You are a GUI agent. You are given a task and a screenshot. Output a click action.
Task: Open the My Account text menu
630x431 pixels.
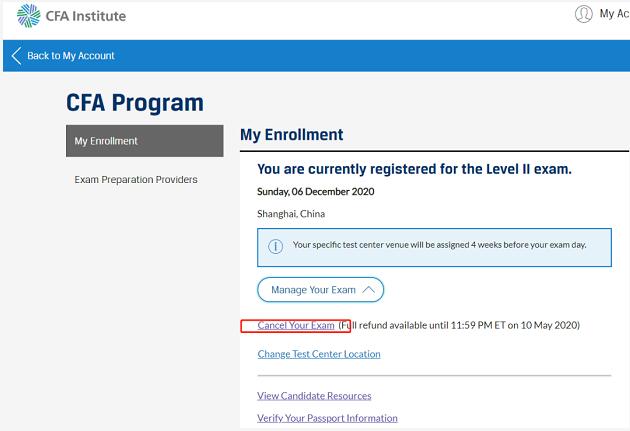(x=614, y=14)
